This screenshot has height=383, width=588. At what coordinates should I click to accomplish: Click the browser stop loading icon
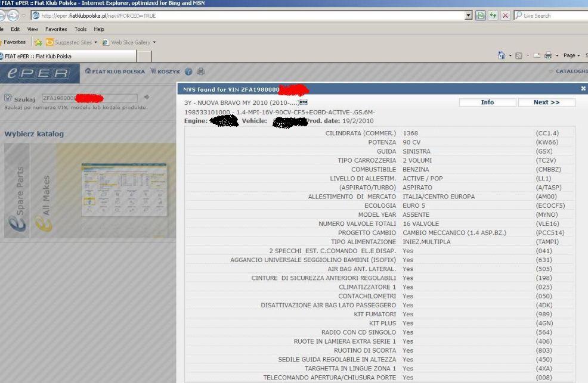click(x=505, y=15)
